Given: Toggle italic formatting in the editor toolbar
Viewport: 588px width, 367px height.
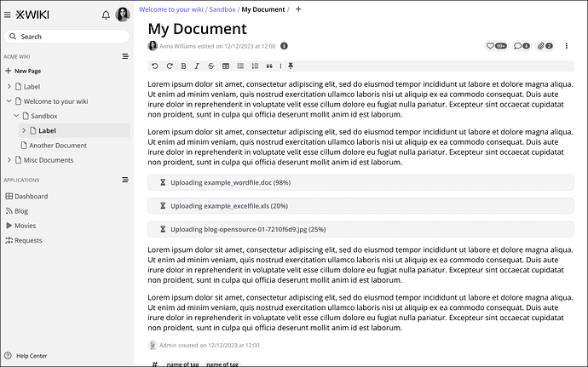Looking at the screenshot, I should [197, 66].
